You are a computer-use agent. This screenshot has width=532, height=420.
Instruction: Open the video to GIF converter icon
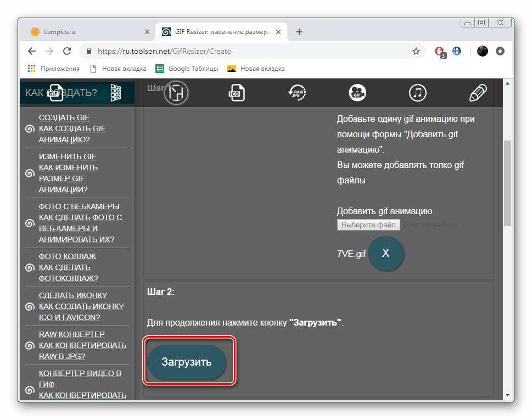click(357, 93)
